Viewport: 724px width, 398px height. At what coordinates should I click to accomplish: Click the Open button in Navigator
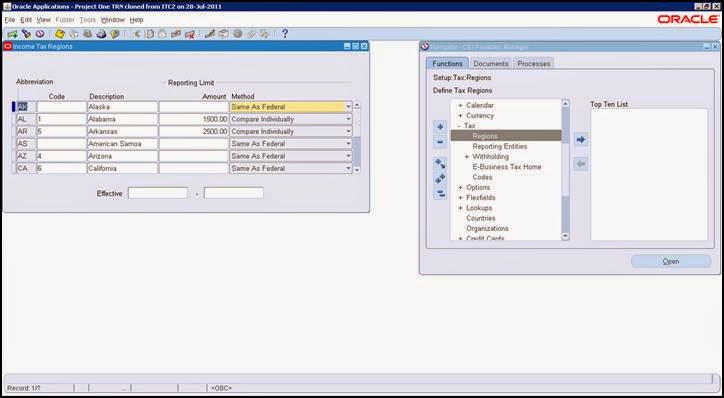671,261
